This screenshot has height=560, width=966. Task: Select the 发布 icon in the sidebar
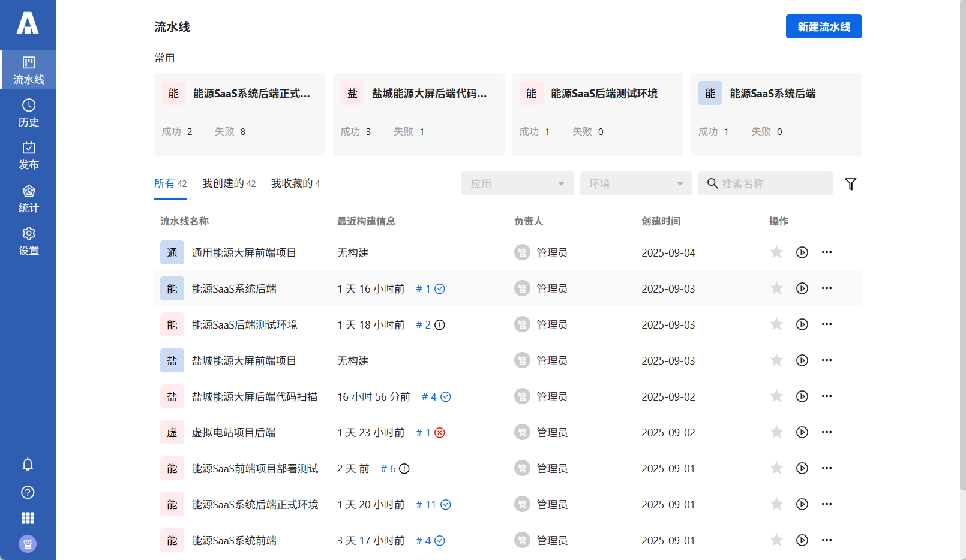point(28,155)
